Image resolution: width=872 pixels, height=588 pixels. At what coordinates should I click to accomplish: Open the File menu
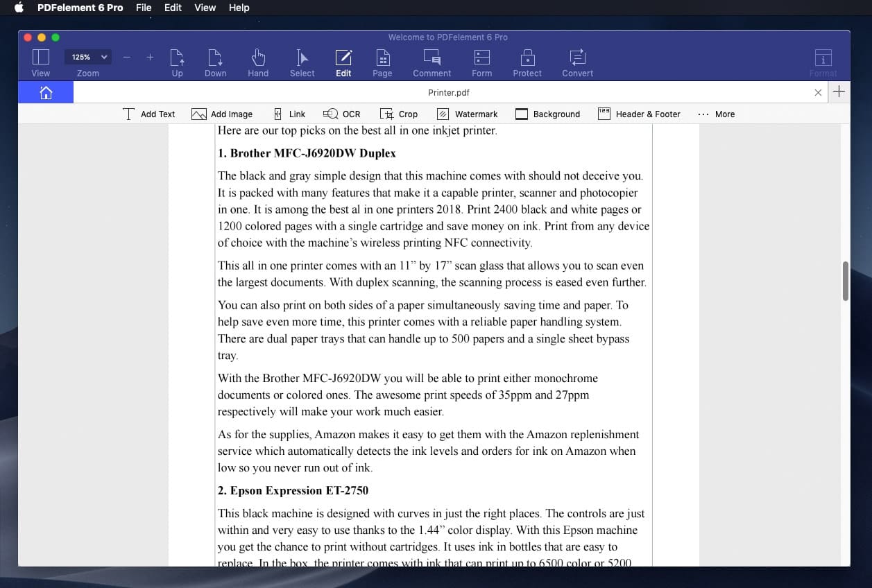(144, 8)
